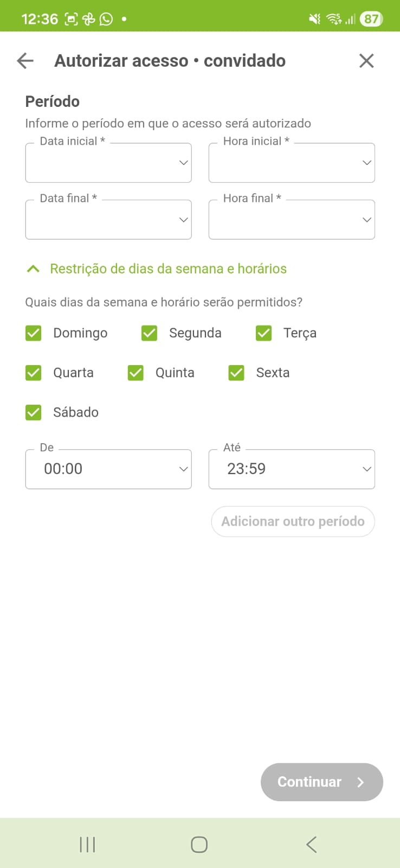Disable the Quarta checkbox

34,373
